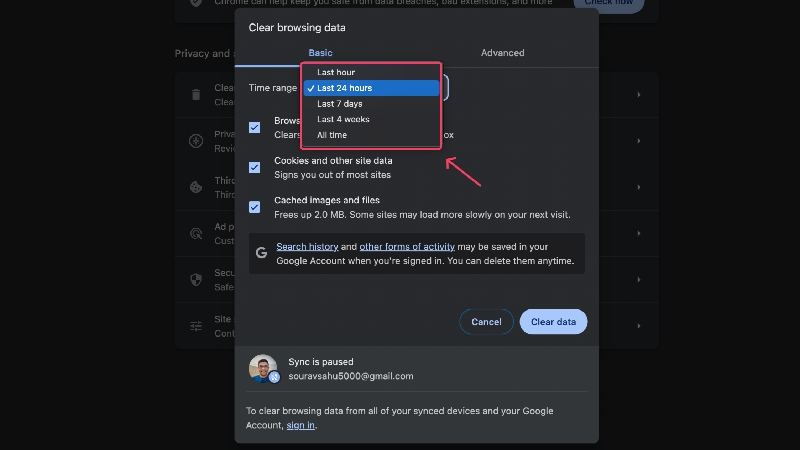The width and height of the screenshot is (800, 450).
Task: Click the profile avatar picture
Action: [x=263, y=368]
